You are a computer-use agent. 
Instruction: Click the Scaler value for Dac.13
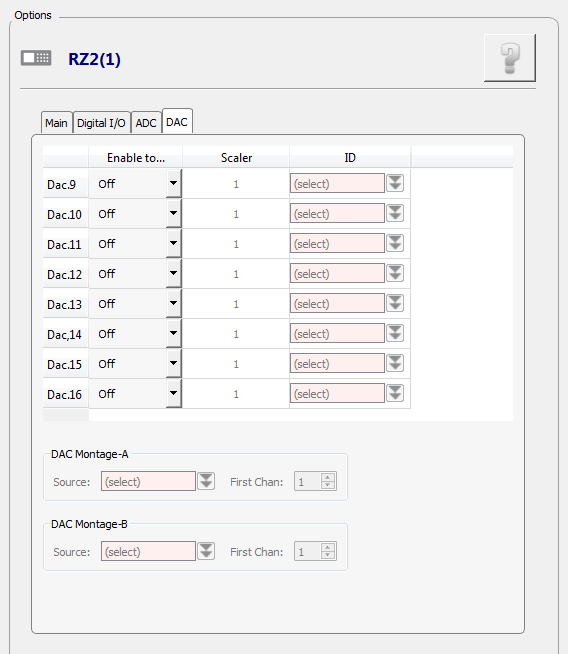click(236, 304)
